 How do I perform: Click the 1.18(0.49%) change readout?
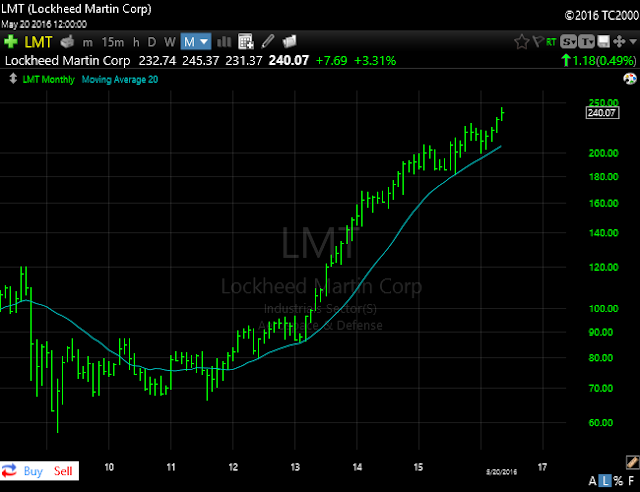(599, 61)
